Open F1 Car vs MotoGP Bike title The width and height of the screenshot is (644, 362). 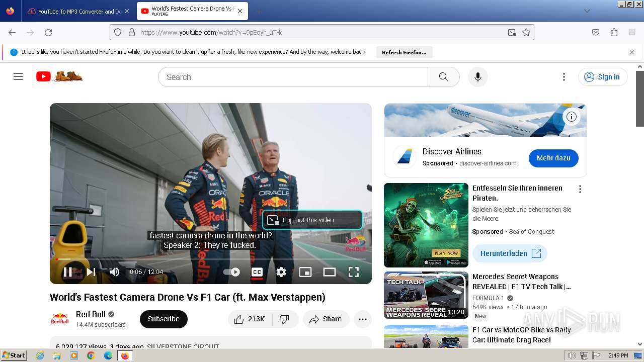tap(522, 335)
